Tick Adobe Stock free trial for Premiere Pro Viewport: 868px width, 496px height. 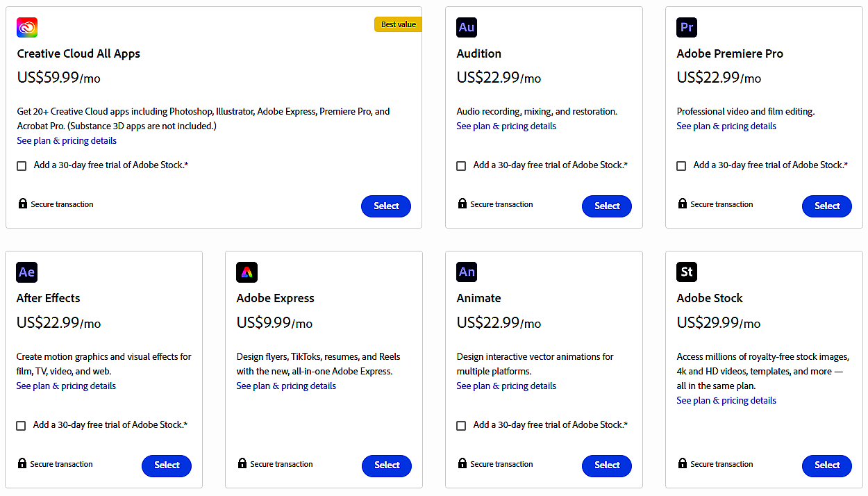point(681,166)
